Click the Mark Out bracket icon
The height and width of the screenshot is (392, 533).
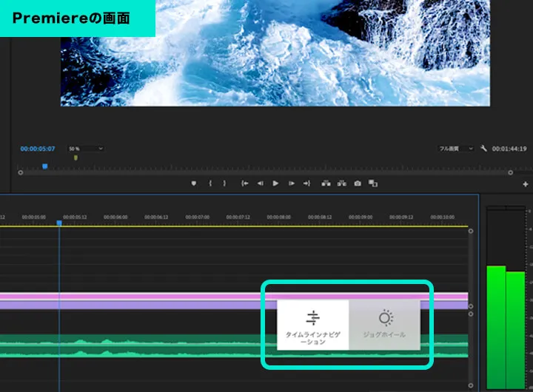[x=224, y=183]
